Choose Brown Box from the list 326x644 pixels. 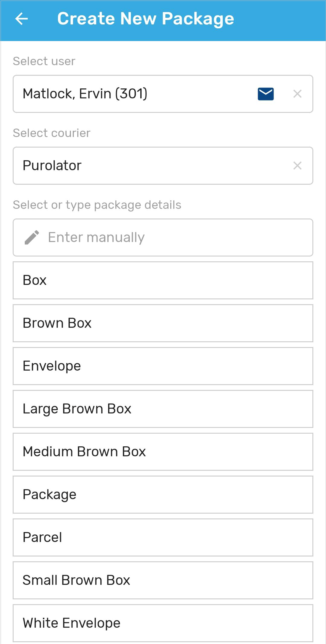click(x=163, y=323)
